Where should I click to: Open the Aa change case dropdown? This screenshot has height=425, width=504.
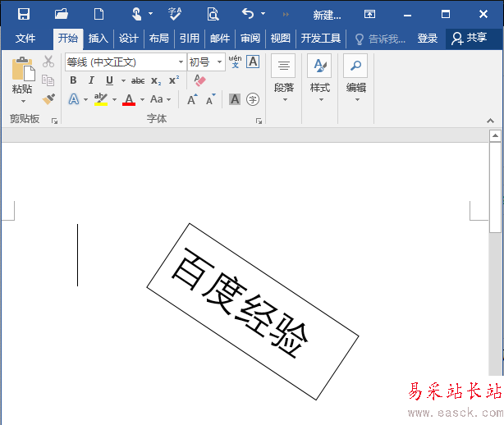tap(160, 99)
